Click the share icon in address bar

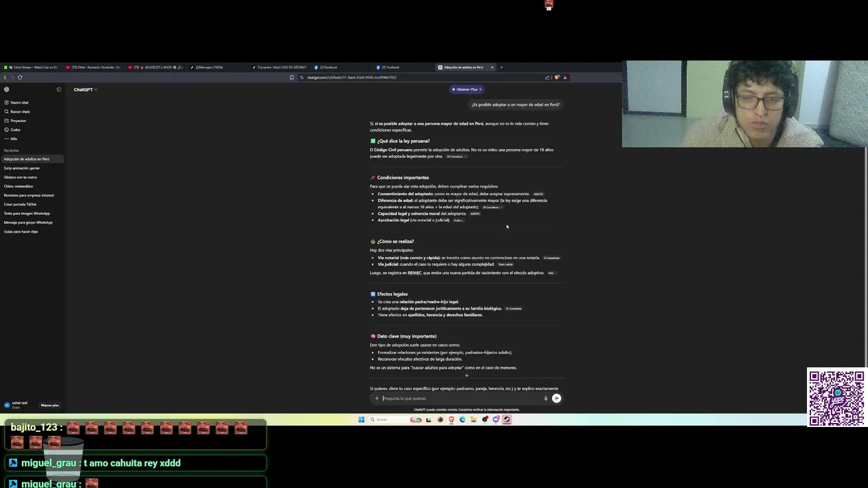[x=547, y=77]
